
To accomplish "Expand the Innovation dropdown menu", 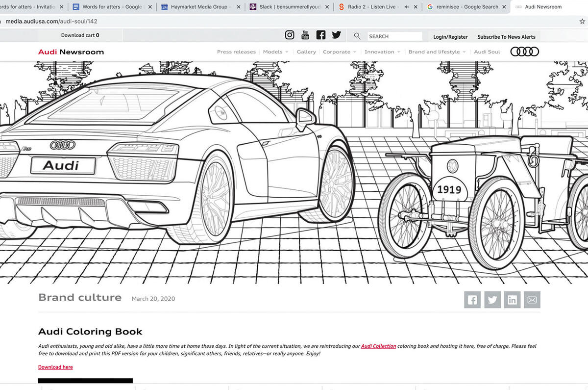I will pos(382,52).
